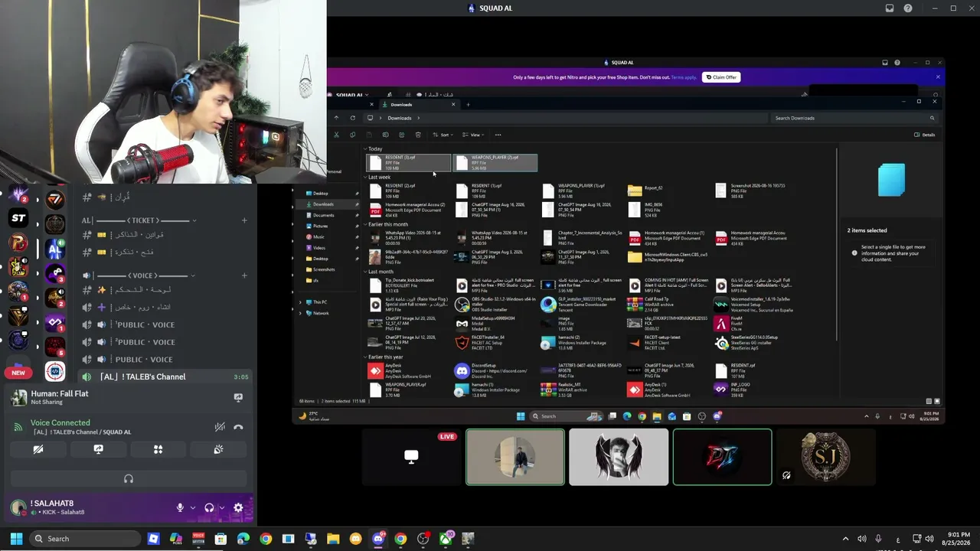The height and width of the screenshot is (551, 980).
Task: Stream Human: Fall Flat game
Action: [238, 398]
